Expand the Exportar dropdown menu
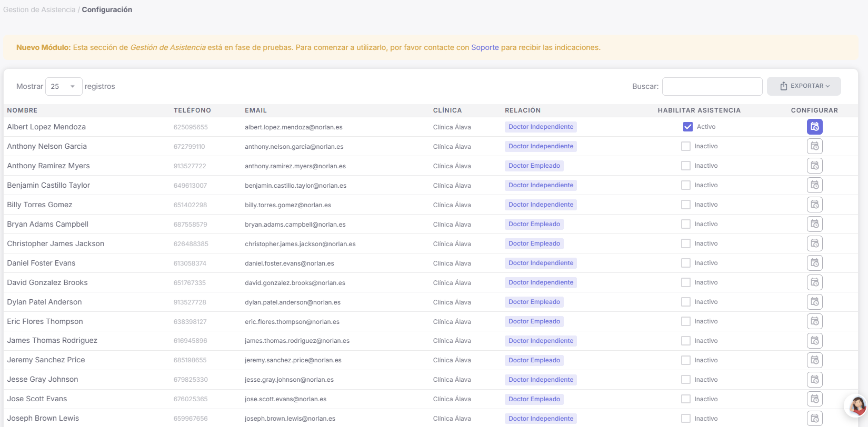Image resolution: width=868 pixels, height=427 pixels. click(x=804, y=86)
